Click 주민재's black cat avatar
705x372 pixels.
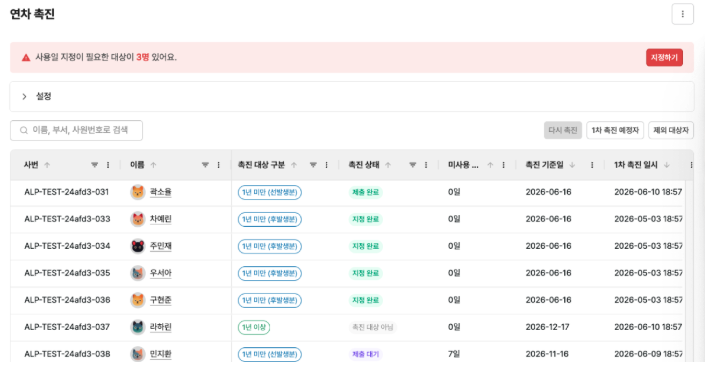[x=138, y=246]
